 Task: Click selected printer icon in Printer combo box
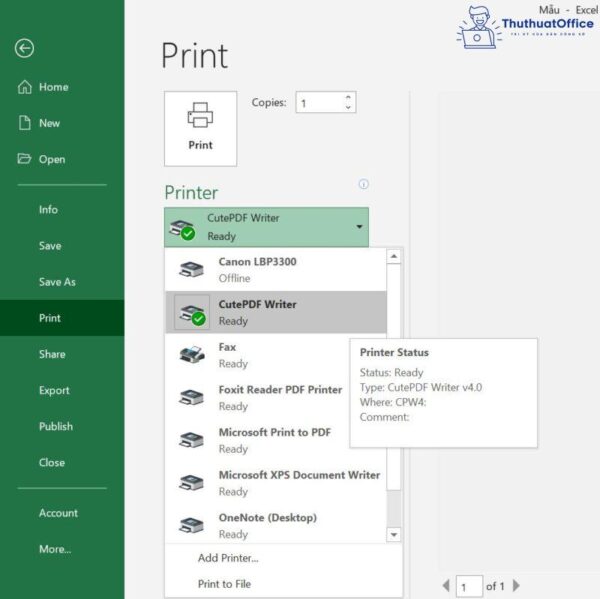point(183,230)
